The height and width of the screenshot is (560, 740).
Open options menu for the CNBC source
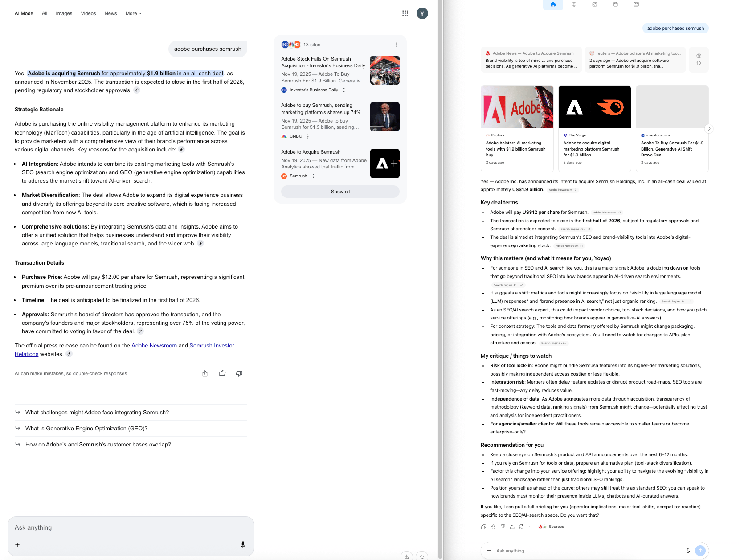[308, 136]
